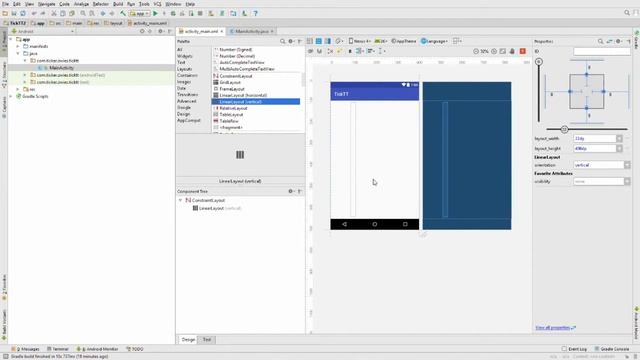Adjust the horizontal bias slider knob

[x=564, y=129]
